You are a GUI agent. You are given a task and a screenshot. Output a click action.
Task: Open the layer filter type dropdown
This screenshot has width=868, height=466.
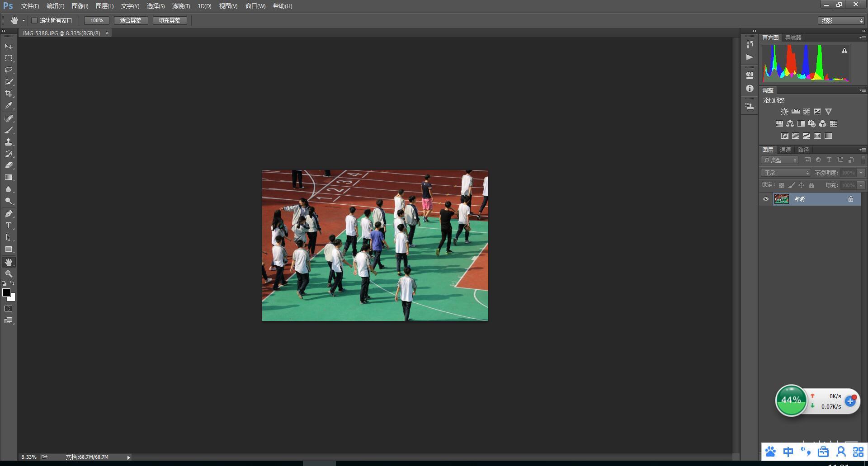tap(780, 160)
